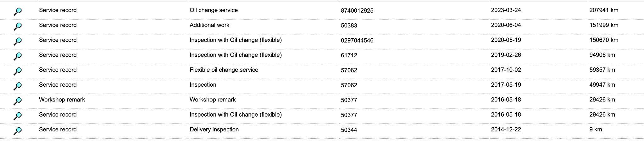Click the Delivery inspection description
The width and height of the screenshot is (644, 144).
coord(214,130)
